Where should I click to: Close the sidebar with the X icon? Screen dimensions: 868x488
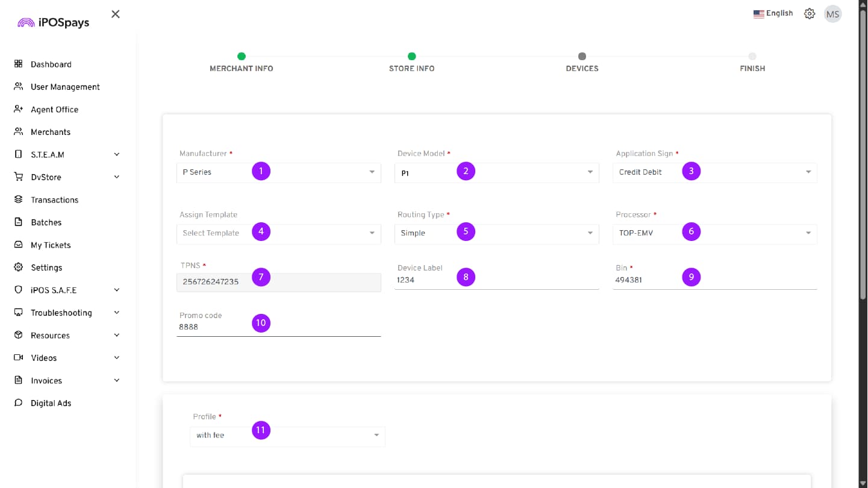point(116,14)
